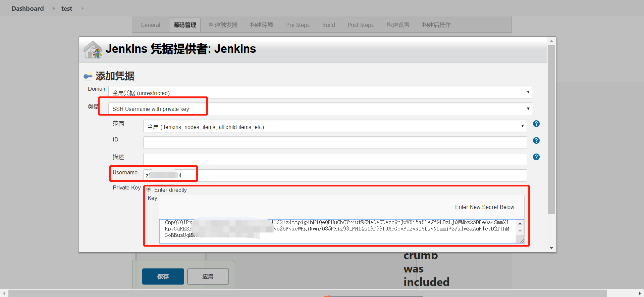
Task: Click the Jenkins credentials provider logo icon
Action: (93, 50)
